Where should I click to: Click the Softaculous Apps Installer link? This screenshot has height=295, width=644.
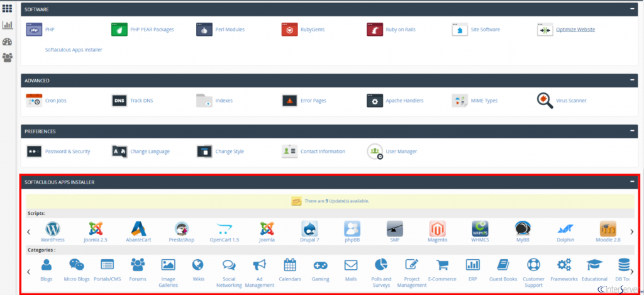point(73,50)
